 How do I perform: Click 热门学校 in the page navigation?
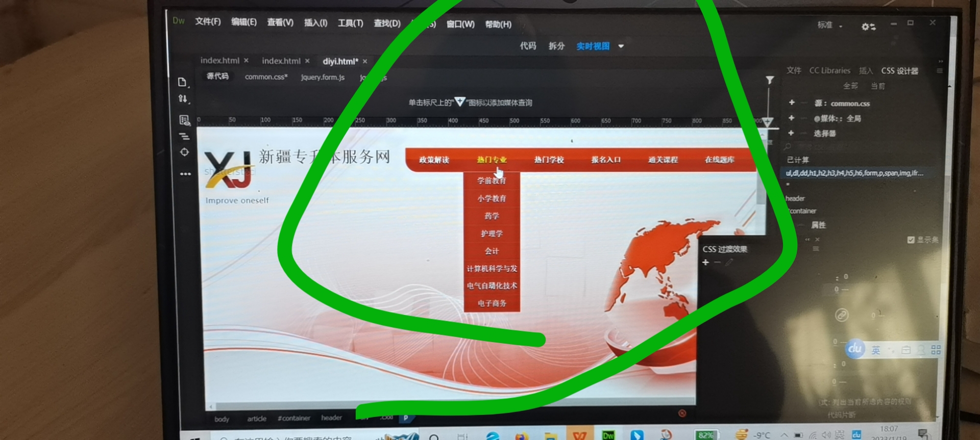coord(549,160)
